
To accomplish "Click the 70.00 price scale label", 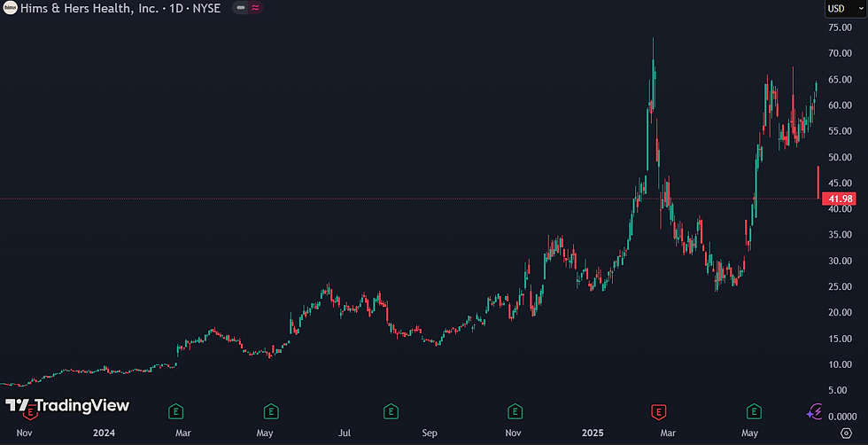I will click(x=840, y=53).
